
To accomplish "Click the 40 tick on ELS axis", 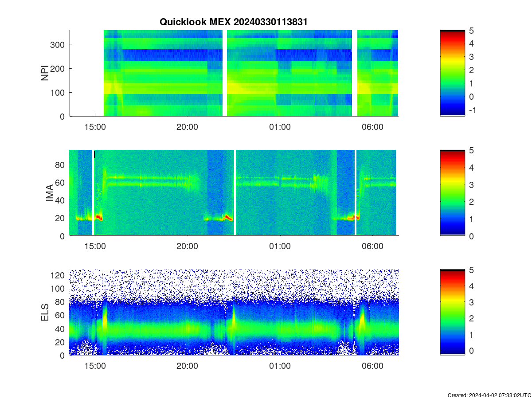I will tap(60, 329).
